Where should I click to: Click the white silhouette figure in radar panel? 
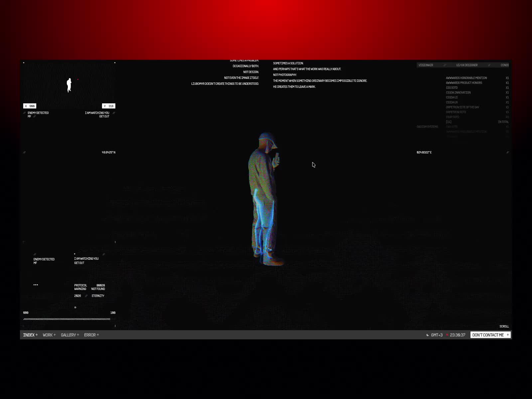click(69, 85)
